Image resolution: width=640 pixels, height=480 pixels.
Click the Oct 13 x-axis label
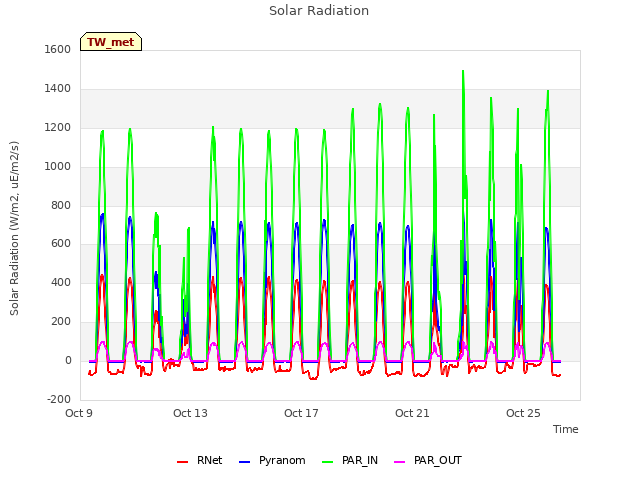(190, 413)
